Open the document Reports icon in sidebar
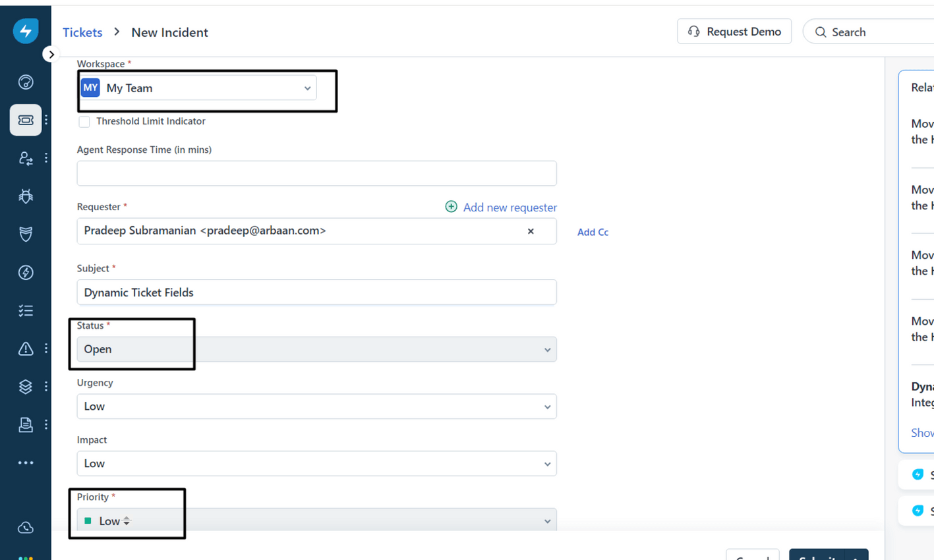 25,424
